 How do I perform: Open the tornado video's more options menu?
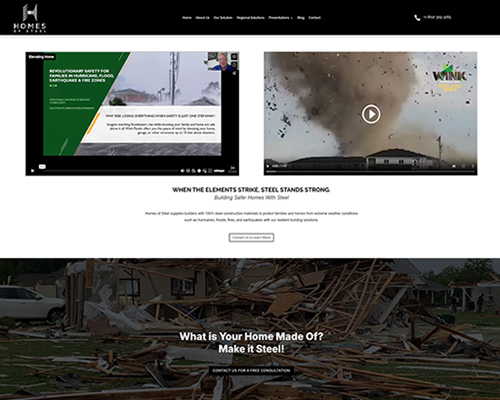click(x=473, y=166)
